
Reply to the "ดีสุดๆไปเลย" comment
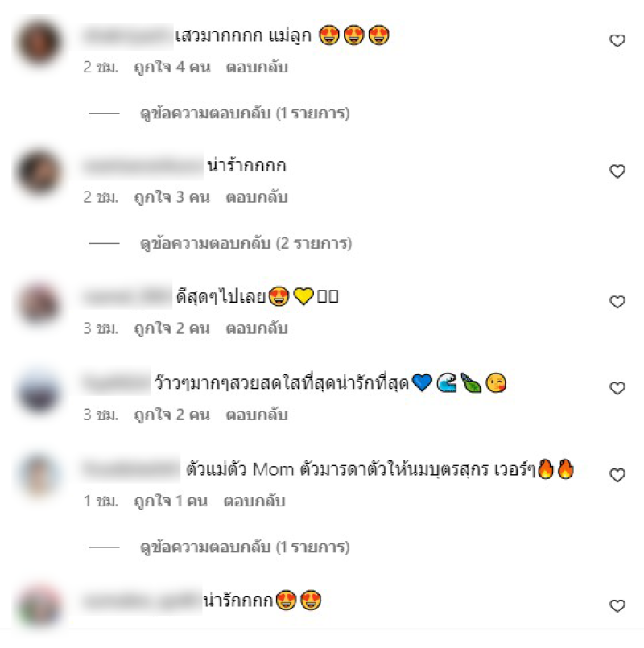257,328
